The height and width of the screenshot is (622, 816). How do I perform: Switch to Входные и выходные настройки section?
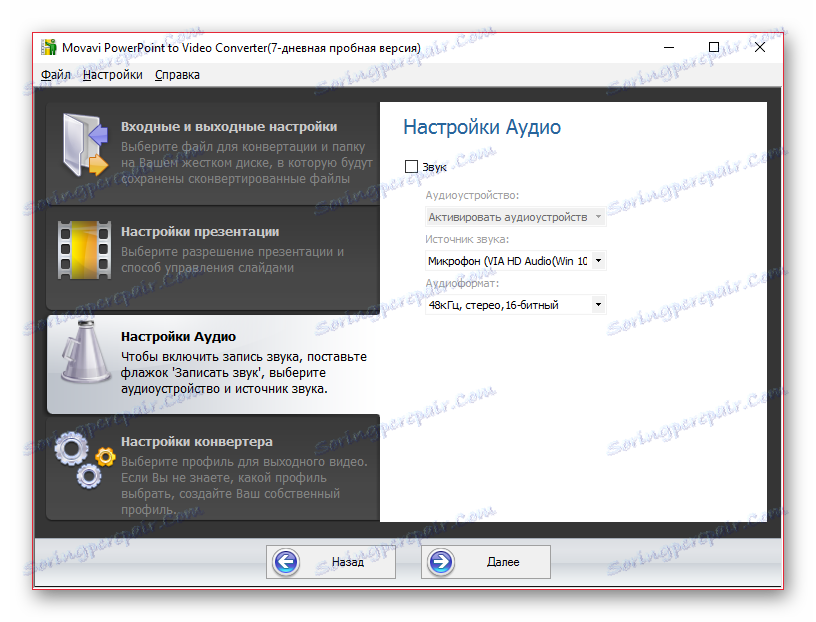[213, 154]
